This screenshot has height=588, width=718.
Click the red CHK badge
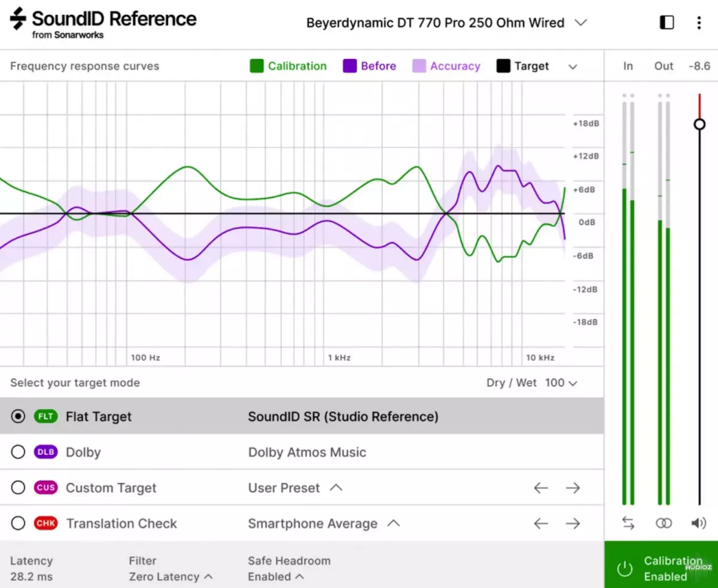tap(46, 523)
